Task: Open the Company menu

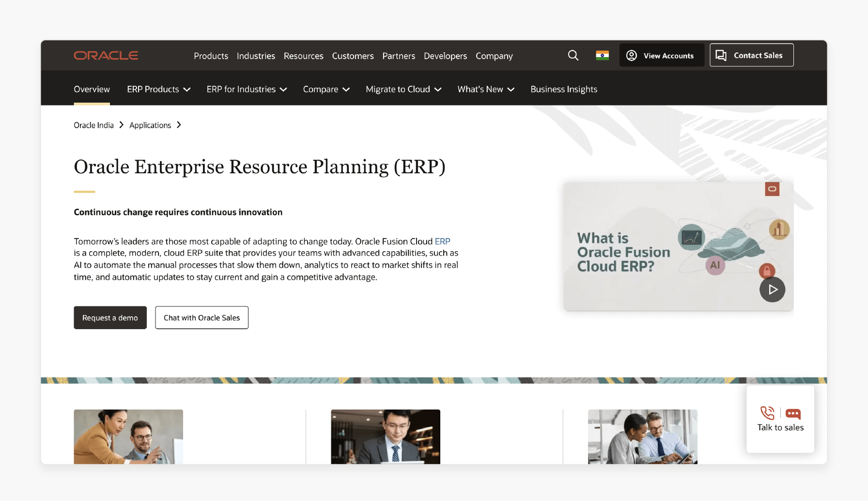Action: click(x=494, y=56)
